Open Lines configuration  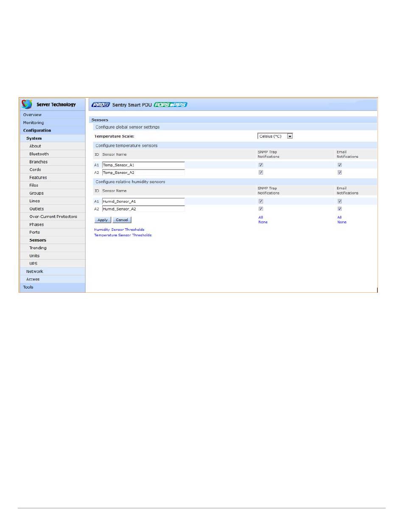(53, 201)
